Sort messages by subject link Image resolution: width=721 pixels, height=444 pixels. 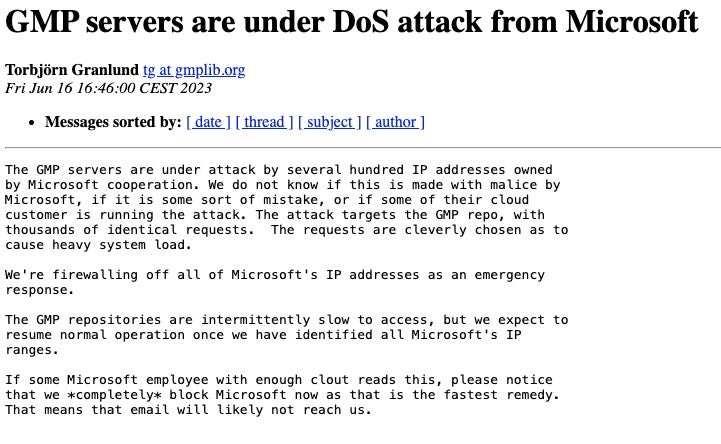(329, 122)
